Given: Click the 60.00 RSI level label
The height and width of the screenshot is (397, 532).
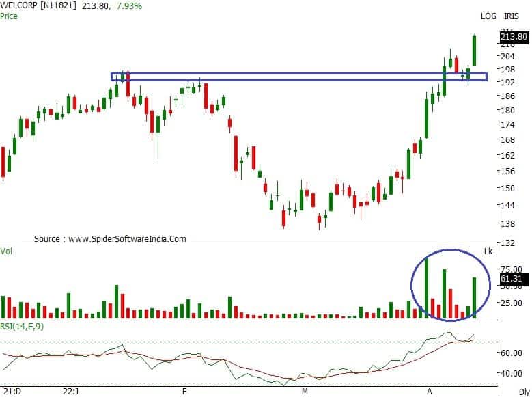Looking at the screenshot, I should (x=509, y=353).
